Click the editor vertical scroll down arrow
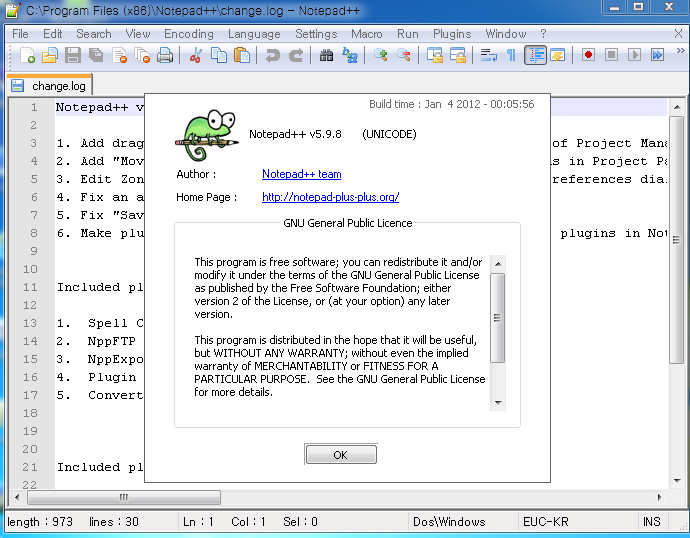The image size is (690, 538). tap(677, 480)
